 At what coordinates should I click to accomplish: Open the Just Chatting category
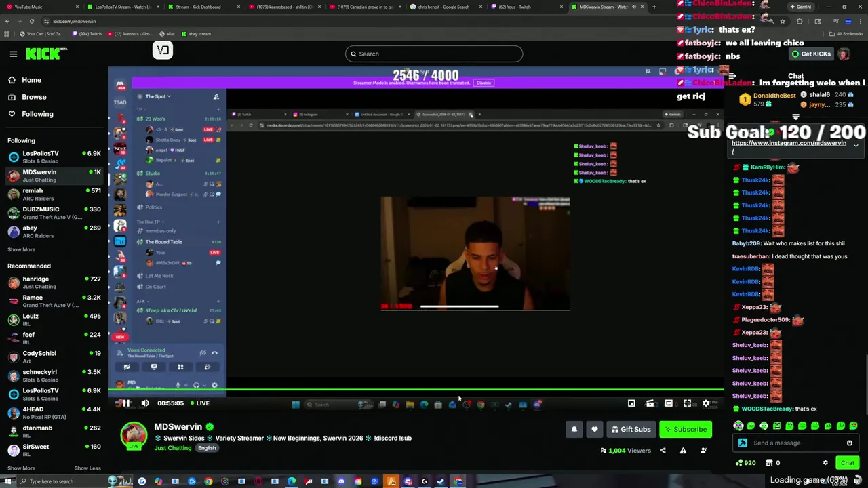tap(172, 448)
